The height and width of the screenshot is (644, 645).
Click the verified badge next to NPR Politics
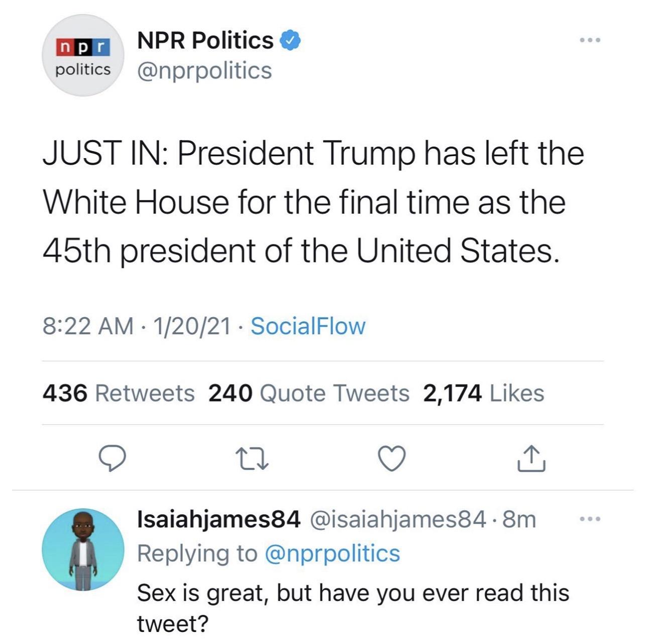[289, 42]
